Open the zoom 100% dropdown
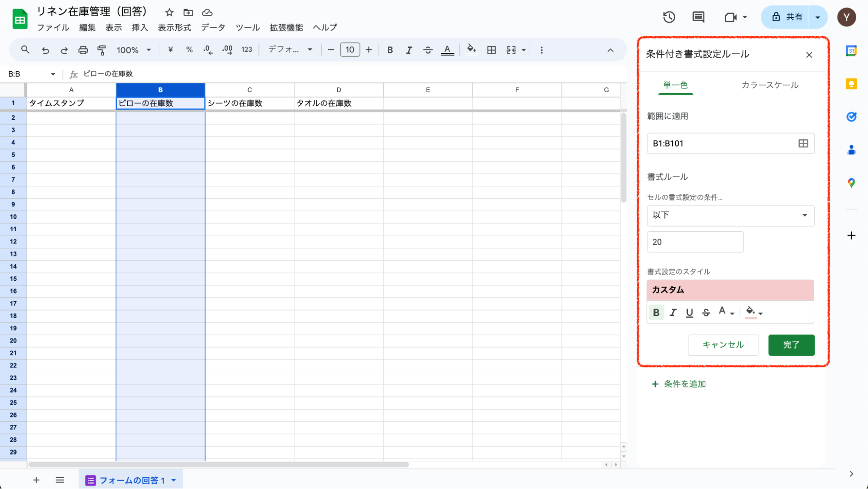 pos(133,50)
